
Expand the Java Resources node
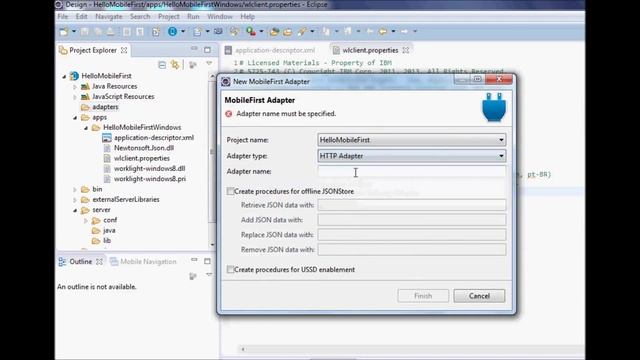point(75,87)
